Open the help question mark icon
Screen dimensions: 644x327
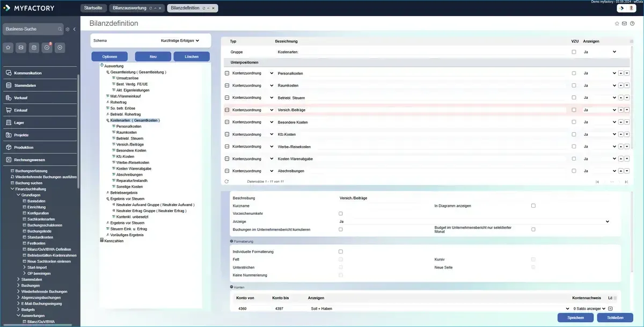click(632, 24)
